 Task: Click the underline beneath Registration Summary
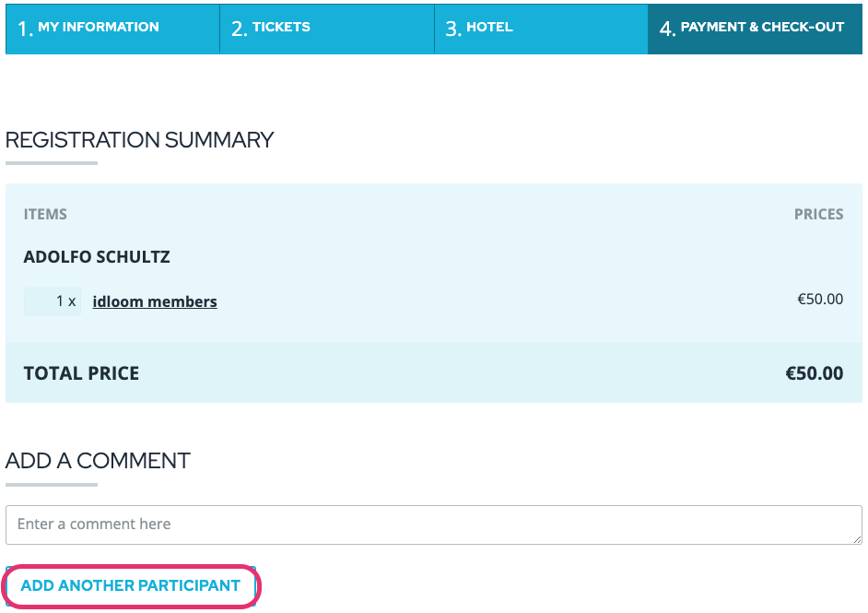click(x=52, y=163)
